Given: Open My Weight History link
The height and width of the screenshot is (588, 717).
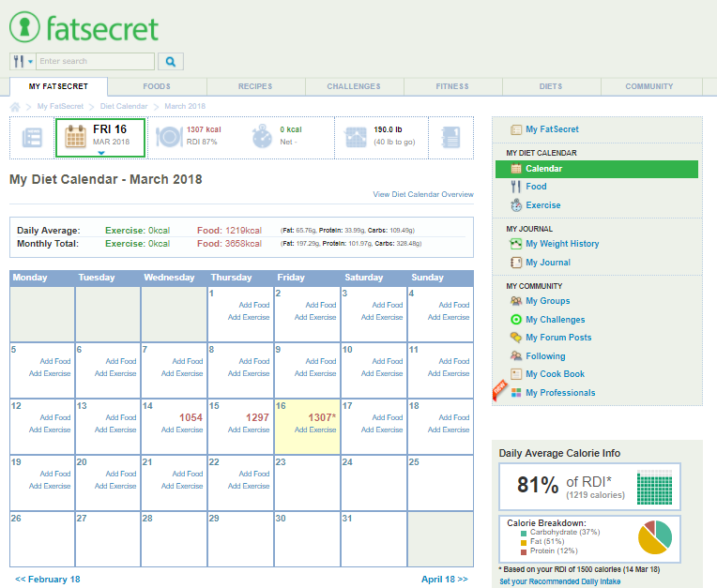Looking at the screenshot, I should pyautogui.click(x=562, y=244).
